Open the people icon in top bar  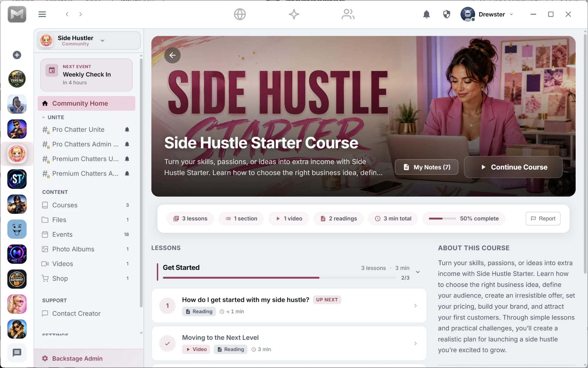click(x=348, y=14)
